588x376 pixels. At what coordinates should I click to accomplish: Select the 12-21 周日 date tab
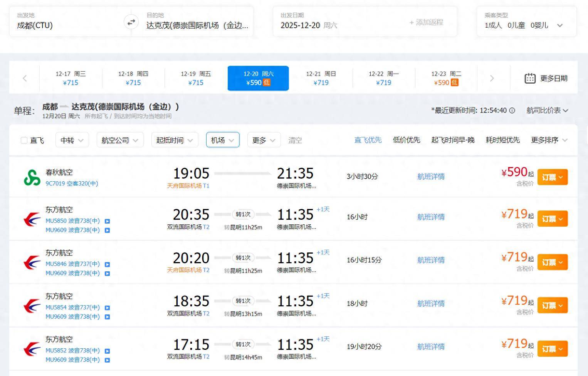(321, 78)
